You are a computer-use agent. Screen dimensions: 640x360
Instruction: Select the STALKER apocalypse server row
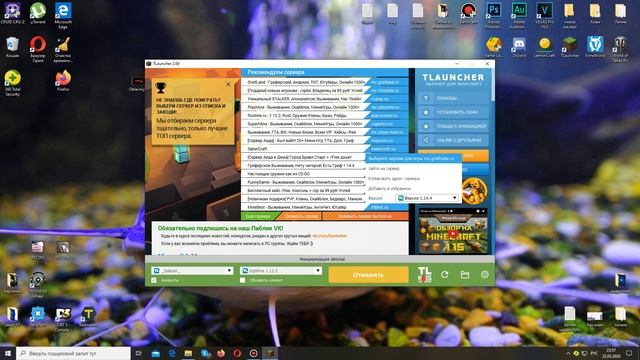point(306,99)
